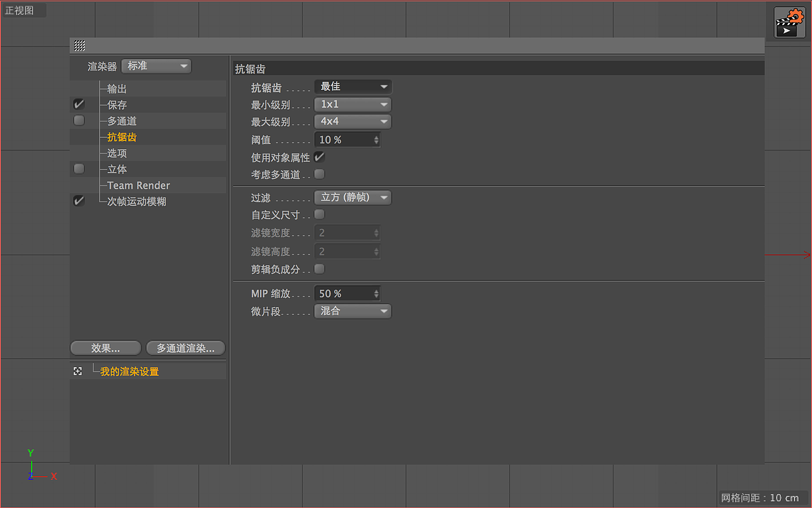
Task: Uncheck the 保存 checkbox
Action: click(79, 104)
